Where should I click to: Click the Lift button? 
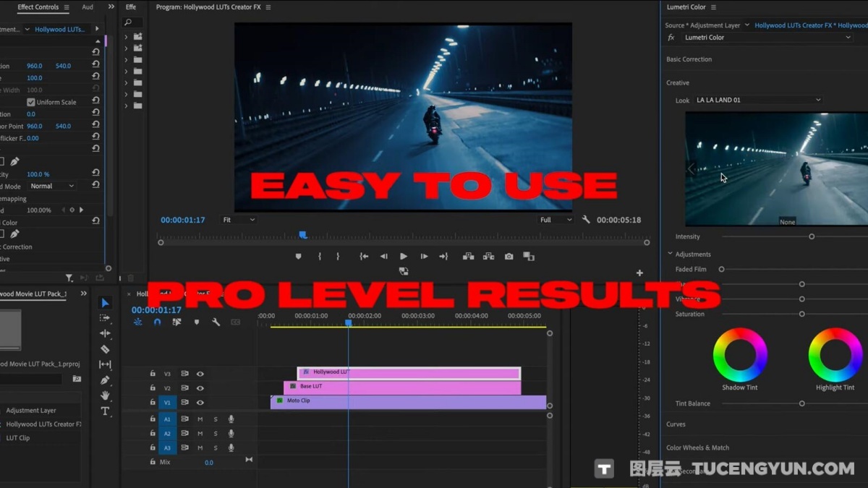tap(469, 257)
